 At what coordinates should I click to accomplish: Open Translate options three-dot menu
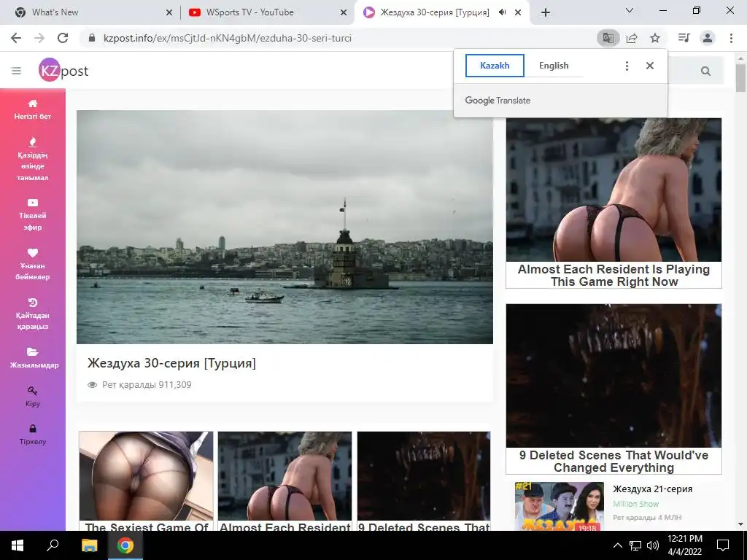[627, 66]
